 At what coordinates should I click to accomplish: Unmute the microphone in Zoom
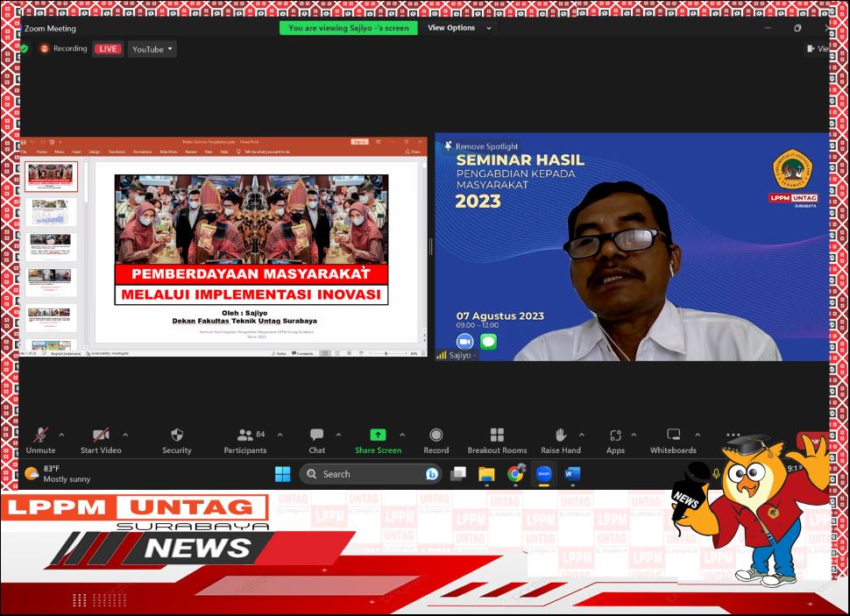click(40, 441)
